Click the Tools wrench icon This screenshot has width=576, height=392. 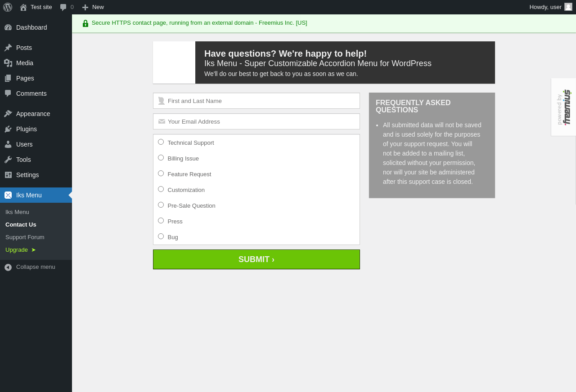(x=8, y=160)
